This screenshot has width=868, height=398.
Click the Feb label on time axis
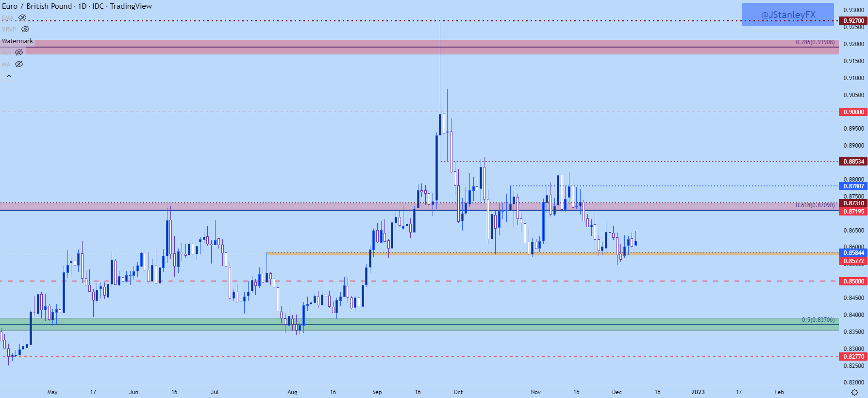(779, 392)
